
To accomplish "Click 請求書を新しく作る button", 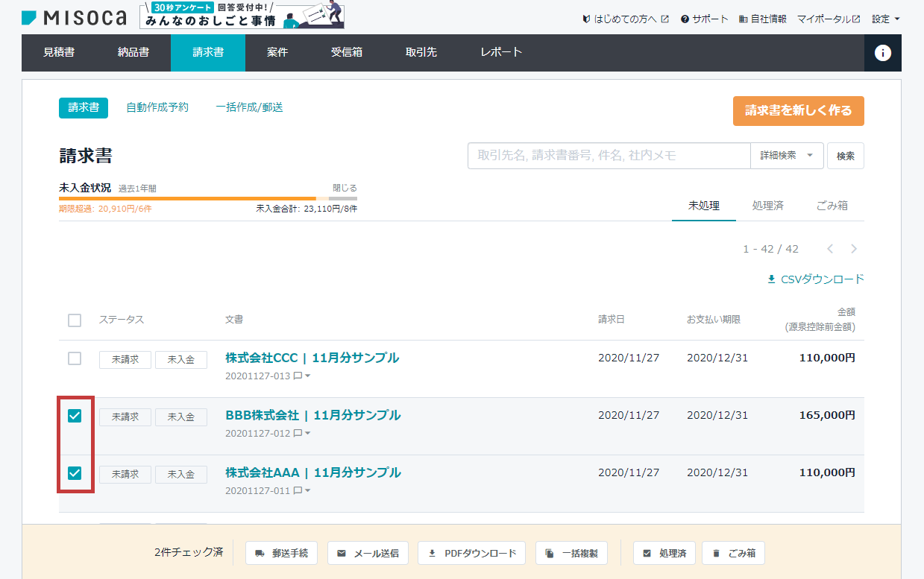I will pos(799,111).
